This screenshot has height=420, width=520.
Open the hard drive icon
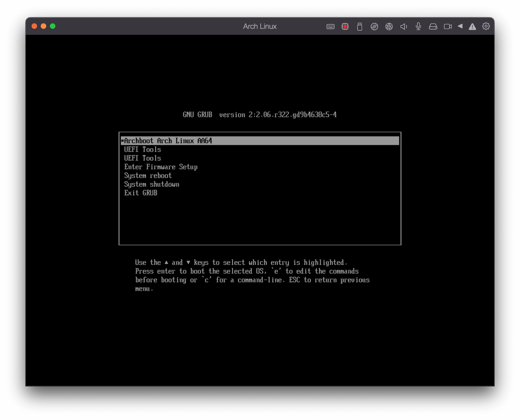(433, 27)
